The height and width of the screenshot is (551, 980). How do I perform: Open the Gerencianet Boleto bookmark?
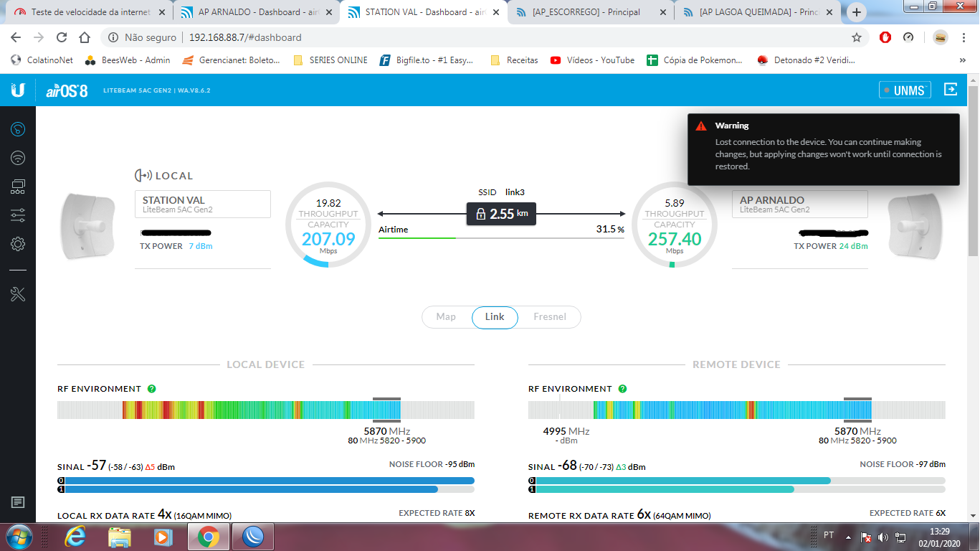point(232,60)
